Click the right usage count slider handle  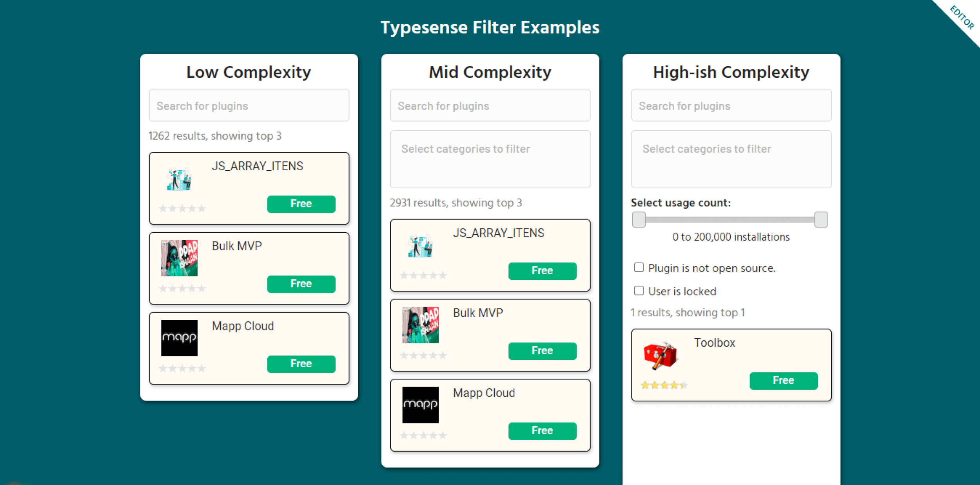pyautogui.click(x=821, y=220)
